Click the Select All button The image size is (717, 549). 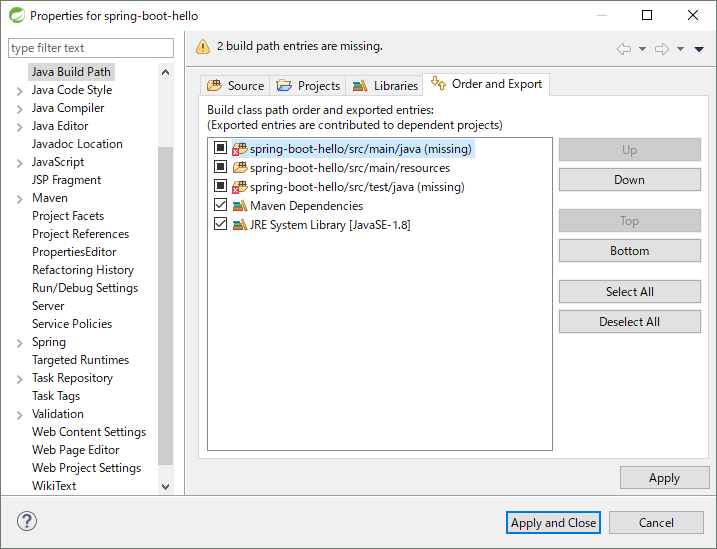630,292
